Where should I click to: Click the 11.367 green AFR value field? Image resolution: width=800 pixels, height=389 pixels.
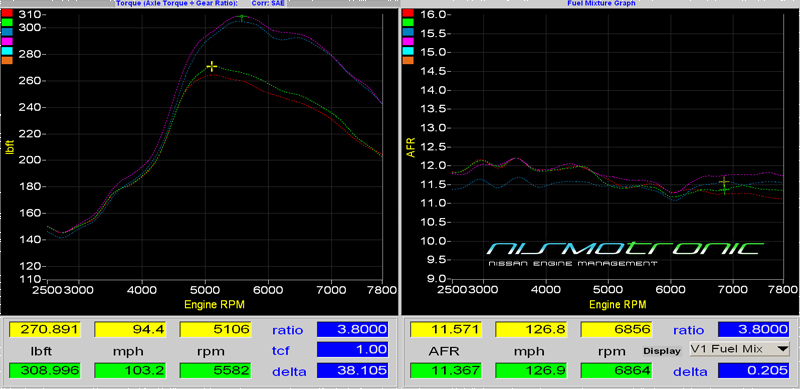446,371
